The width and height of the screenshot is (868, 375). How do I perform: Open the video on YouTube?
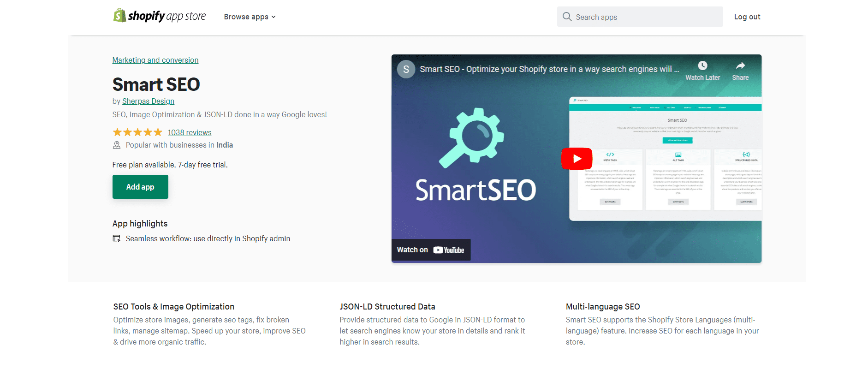(x=431, y=250)
